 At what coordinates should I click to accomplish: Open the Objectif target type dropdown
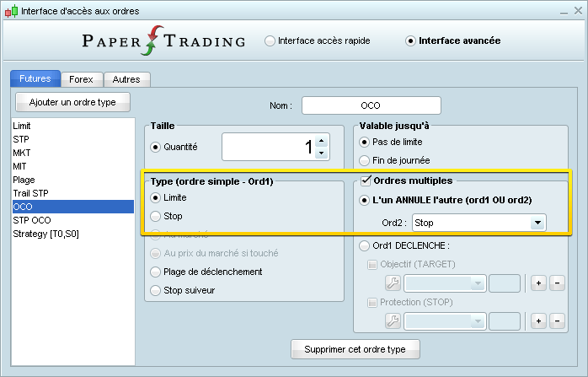(x=445, y=283)
